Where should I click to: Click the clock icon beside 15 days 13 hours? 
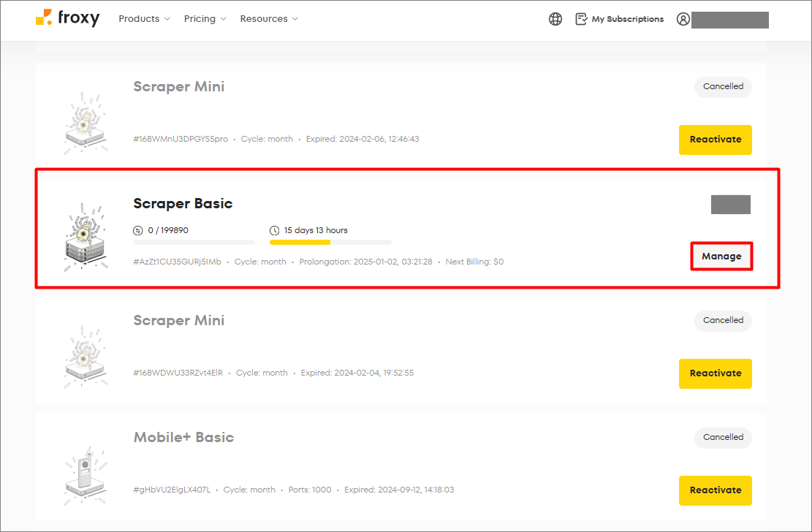coord(275,230)
